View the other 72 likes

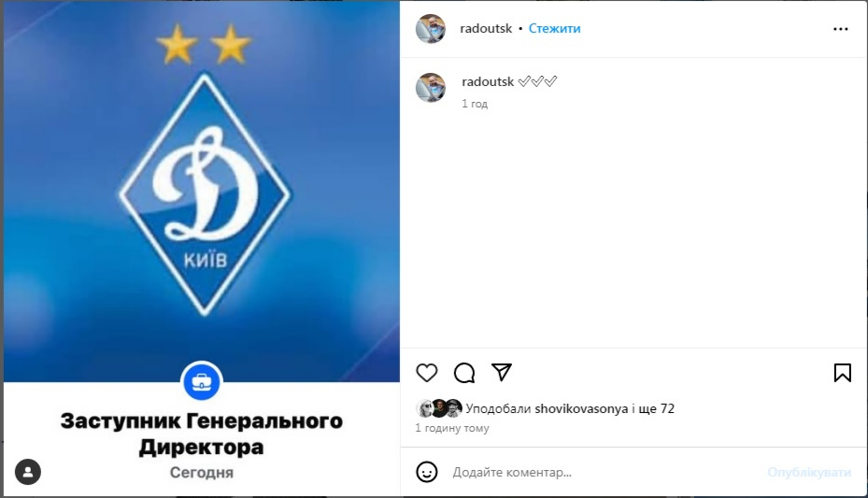coord(656,409)
